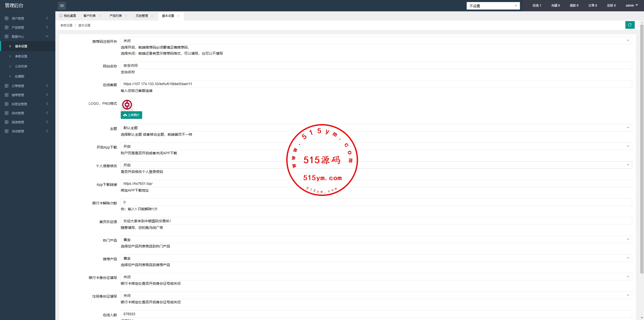Click the LOGO image thumbnail
644x320 pixels.
[127, 105]
